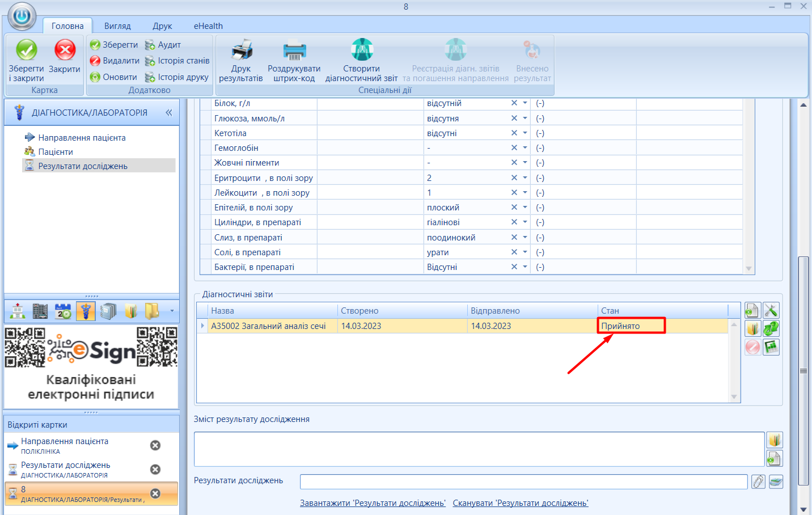
Task: Open the notebooks registry module icon
Action: [x=108, y=311]
